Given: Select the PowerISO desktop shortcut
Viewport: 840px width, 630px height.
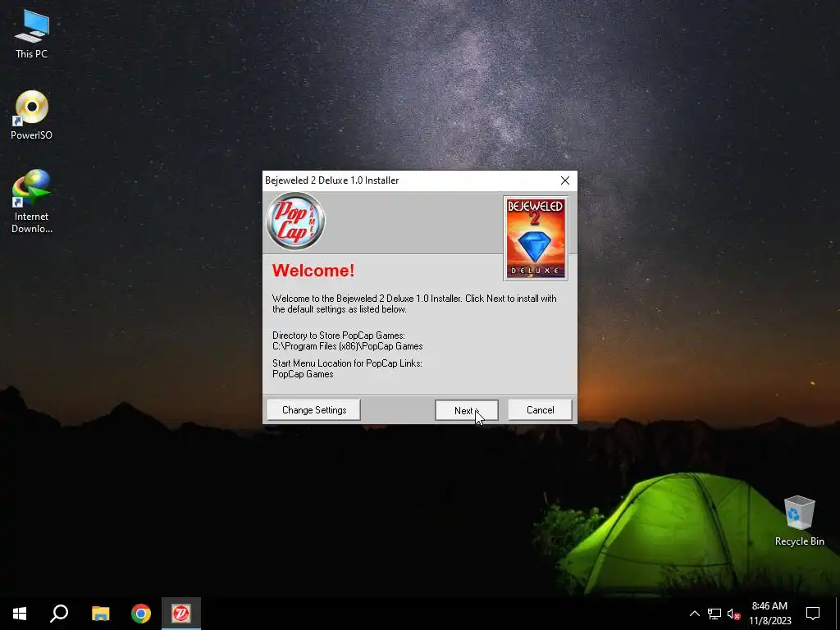Looking at the screenshot, I should [32, 115].
